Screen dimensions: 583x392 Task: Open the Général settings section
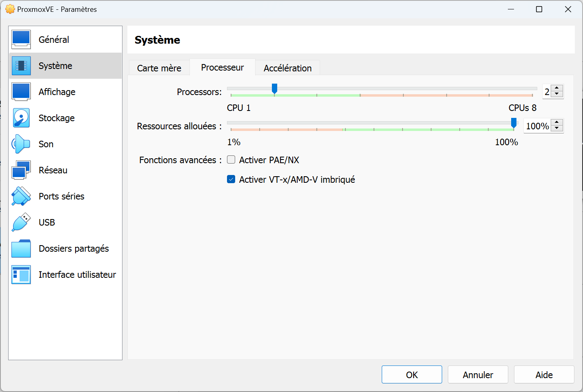click(53, 39)
